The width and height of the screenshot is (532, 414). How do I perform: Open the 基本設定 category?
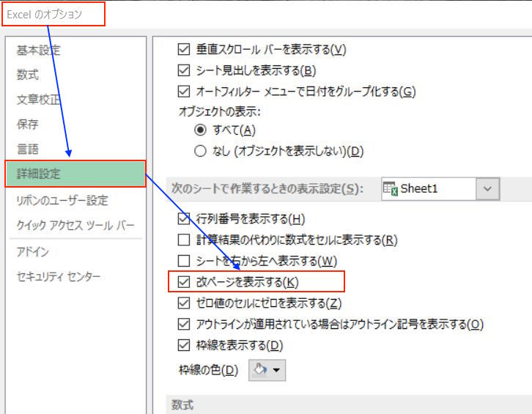click(38, 51)
